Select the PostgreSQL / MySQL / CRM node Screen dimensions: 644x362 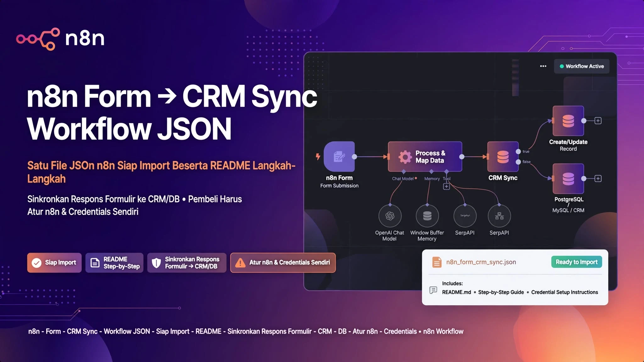568,178
